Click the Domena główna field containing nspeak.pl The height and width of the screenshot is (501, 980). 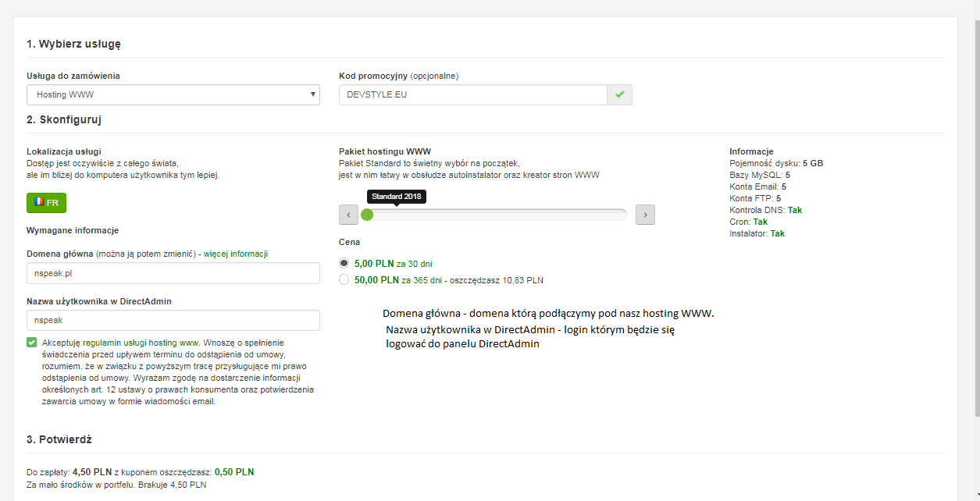tap(173, 273)
